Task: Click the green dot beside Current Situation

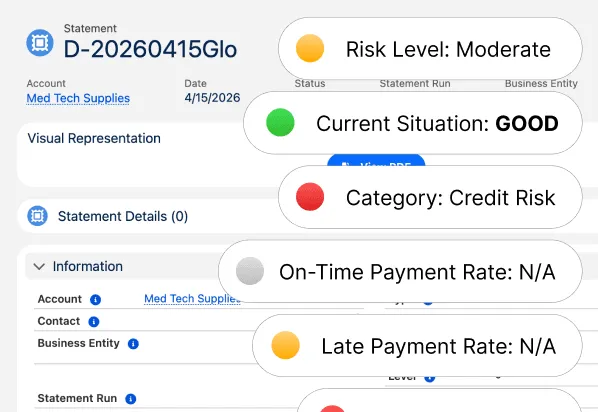Action: 280,122
